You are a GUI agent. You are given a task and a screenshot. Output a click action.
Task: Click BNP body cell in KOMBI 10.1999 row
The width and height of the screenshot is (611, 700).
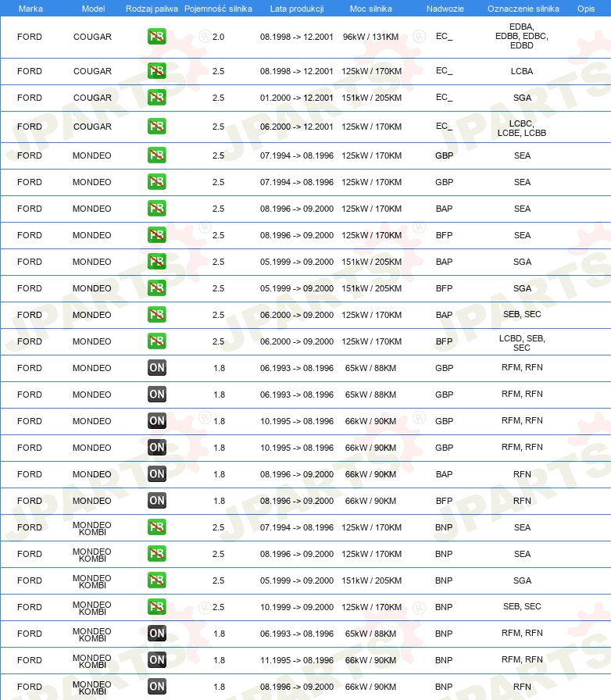pyautogui.click(x=444, y=607)
